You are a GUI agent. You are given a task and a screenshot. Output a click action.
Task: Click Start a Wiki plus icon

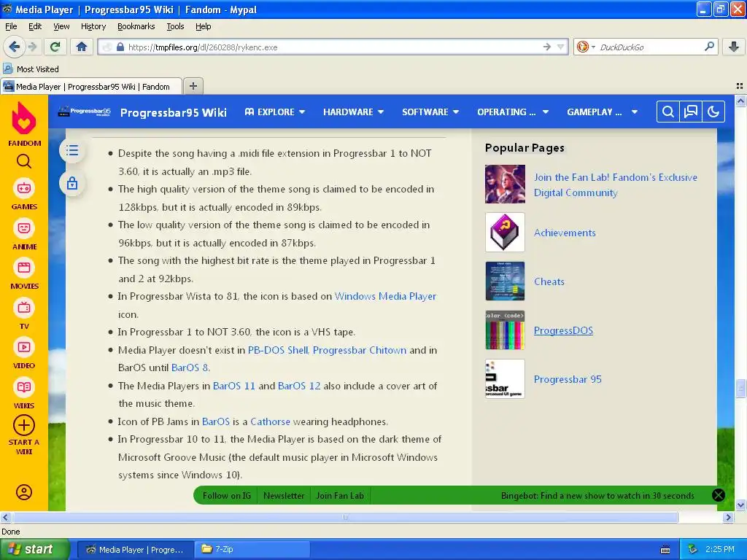pos(24,425)
